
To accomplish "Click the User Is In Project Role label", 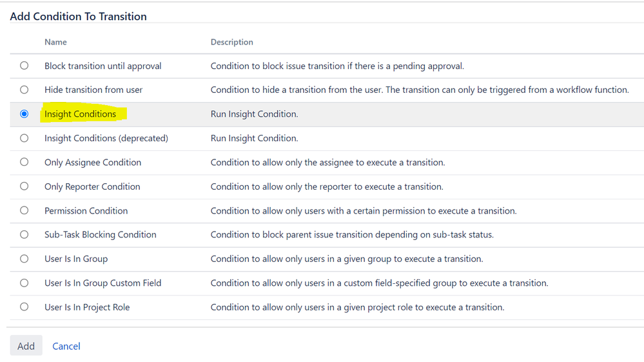I will click(x=87, y=307).
